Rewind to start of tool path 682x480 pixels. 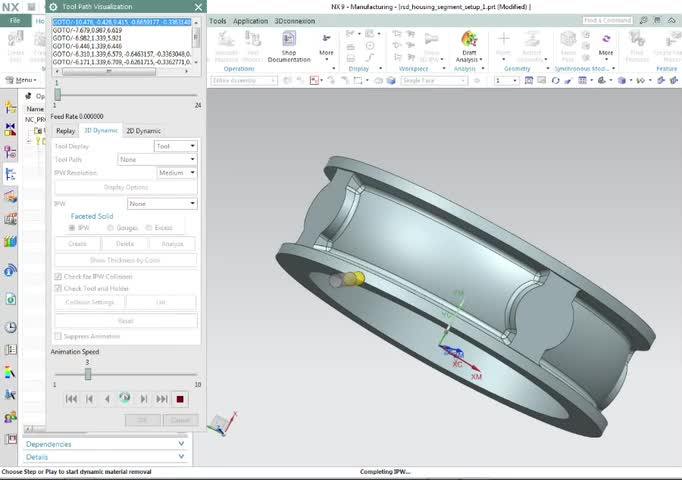pos(71,398)
